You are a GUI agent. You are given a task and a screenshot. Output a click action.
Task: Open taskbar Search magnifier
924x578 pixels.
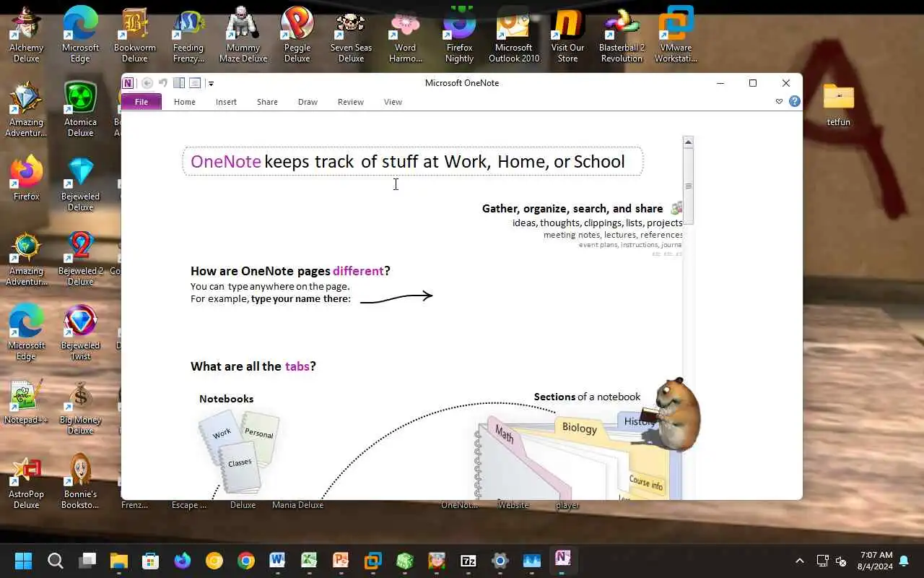click(x=56, y=561)
